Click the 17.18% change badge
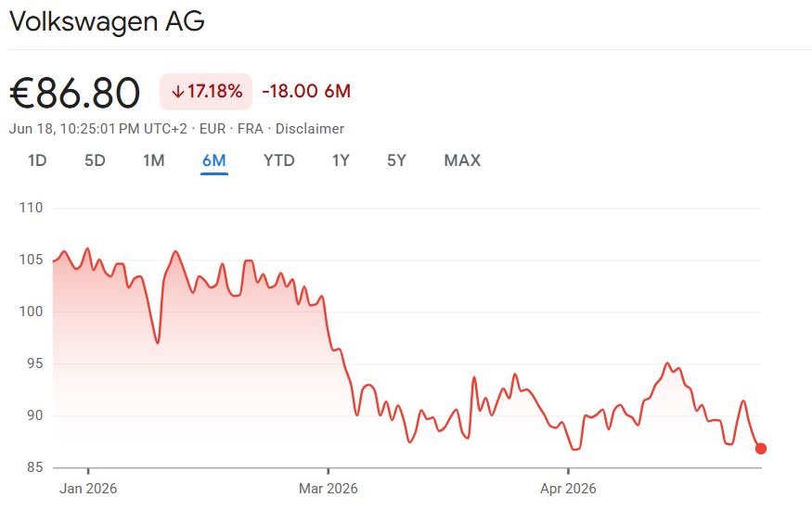Screen dimensions: 812x510 point(206,92)
